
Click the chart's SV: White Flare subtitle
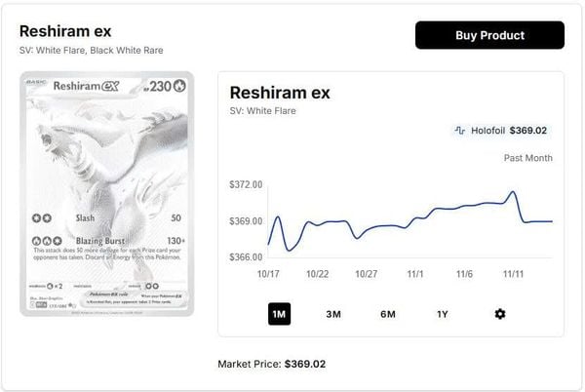262,111
